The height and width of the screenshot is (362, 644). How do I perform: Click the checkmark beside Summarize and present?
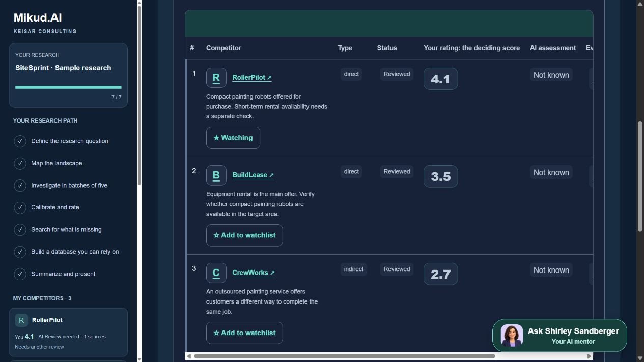pyautogui.click(x=20, y=274)
